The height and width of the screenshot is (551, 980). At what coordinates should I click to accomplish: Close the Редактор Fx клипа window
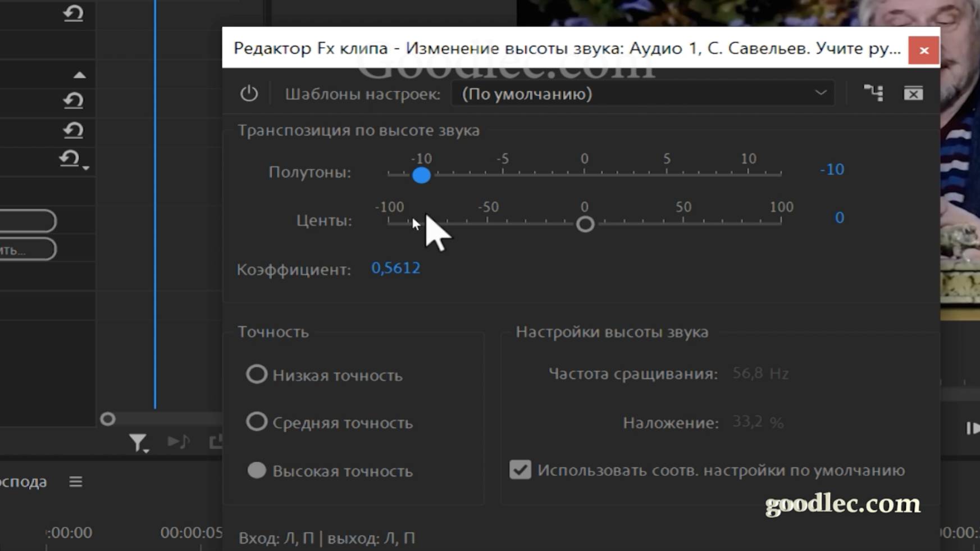(924, 51)
